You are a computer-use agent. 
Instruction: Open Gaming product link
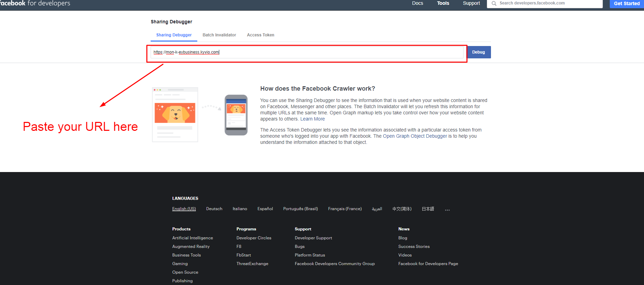[x=180, y=264]
